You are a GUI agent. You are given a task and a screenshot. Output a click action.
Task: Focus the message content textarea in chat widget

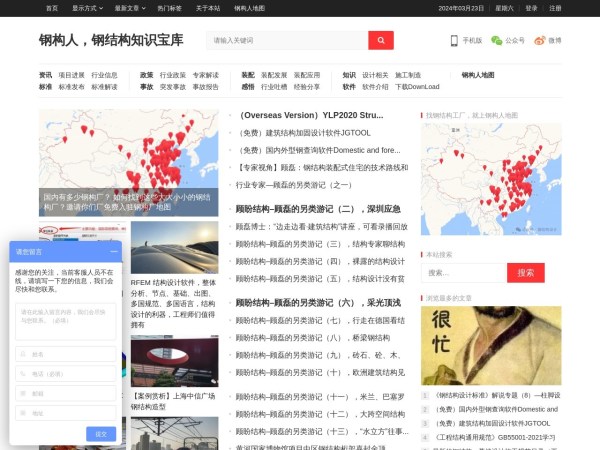[x=65, y=321]
